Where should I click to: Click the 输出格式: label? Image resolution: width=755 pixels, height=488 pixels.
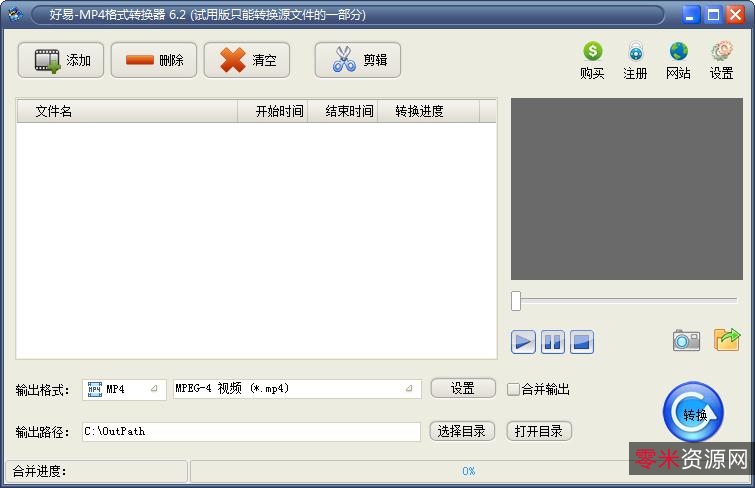tap(42, 390)
